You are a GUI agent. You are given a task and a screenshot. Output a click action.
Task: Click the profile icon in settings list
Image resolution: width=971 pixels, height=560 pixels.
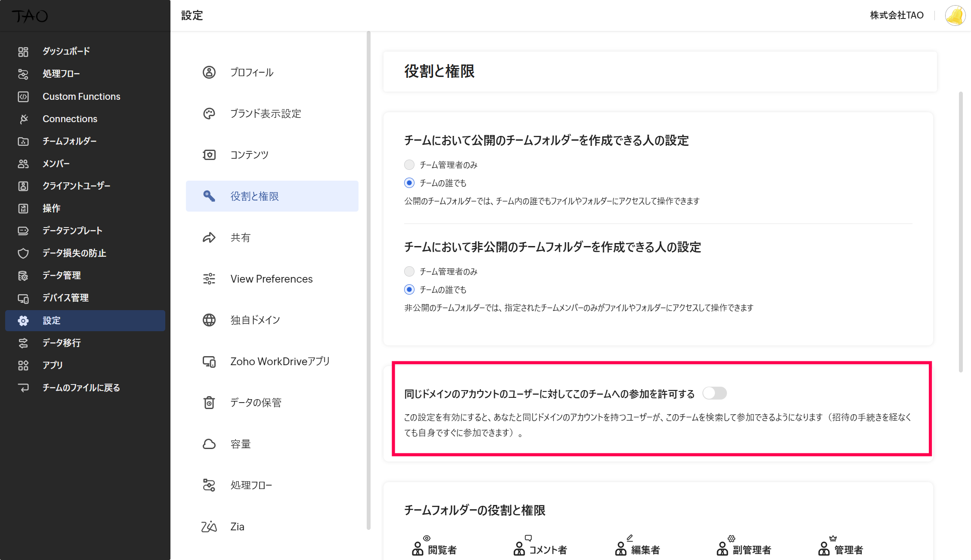point(209,72)
